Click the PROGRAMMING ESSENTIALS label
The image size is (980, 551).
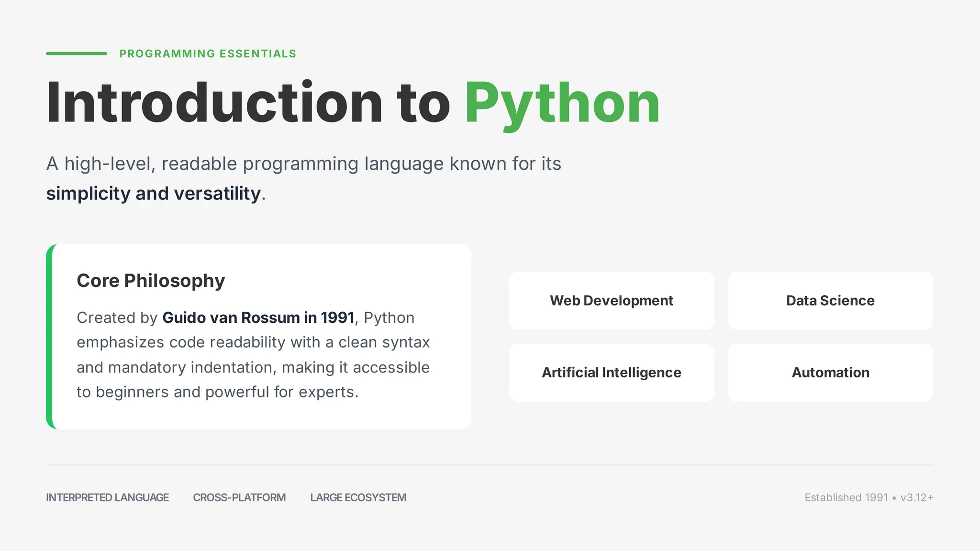click(208, 54)
